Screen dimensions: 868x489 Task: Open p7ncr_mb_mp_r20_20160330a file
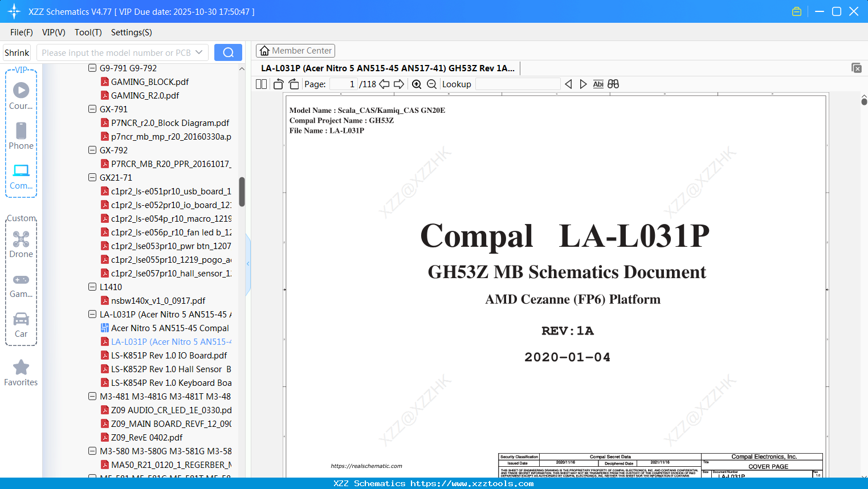pyautogui.click(x=166, y=136)
